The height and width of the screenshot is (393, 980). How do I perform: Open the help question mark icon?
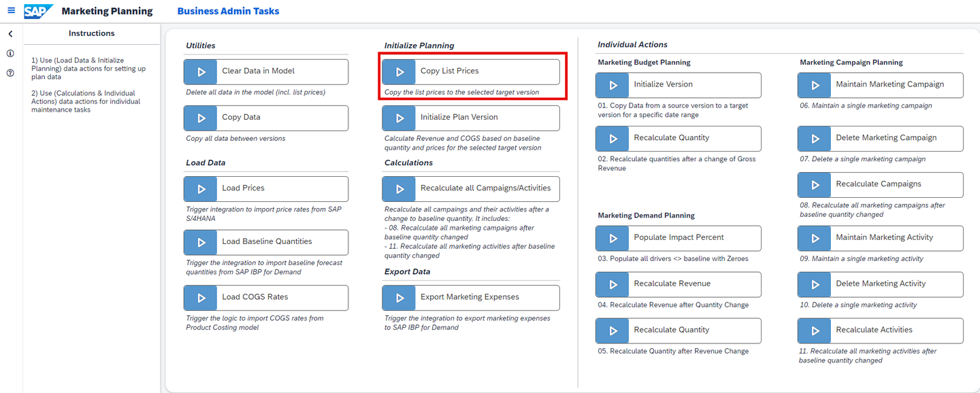tap(11, 73)
